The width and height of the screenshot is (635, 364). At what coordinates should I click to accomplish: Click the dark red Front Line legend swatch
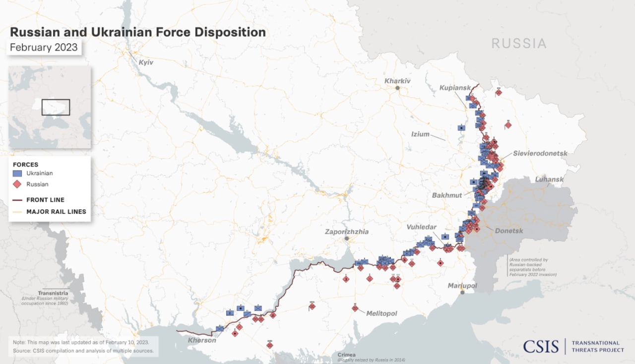tap(18, 200)
